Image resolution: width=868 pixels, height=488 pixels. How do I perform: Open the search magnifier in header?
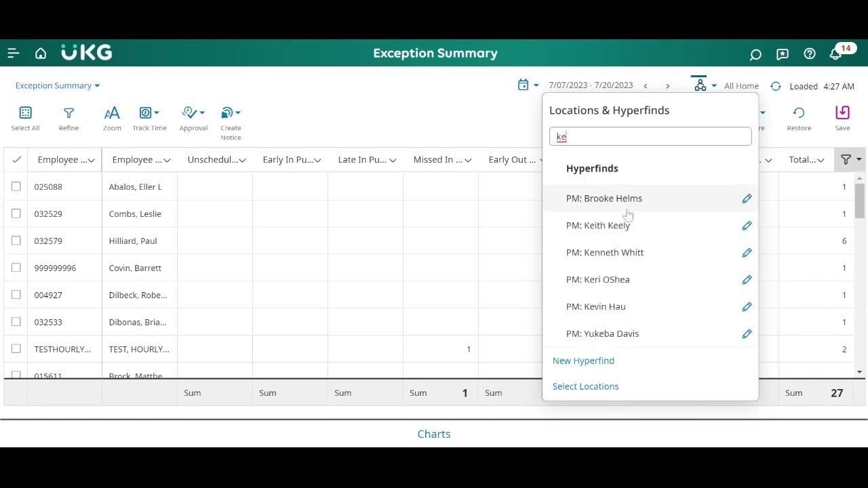point(755,54)
